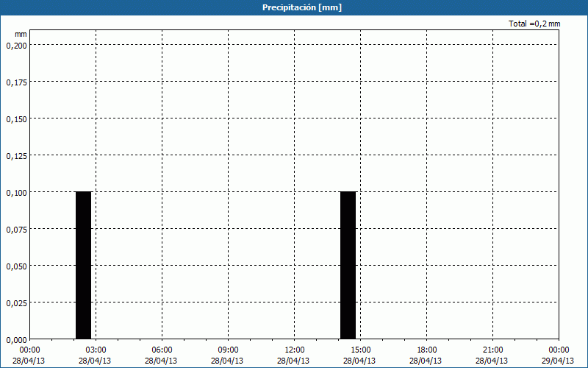Screen dimensions: 588x368
Task: Click the 0,100 y-axis label
Action: point(16,193)
